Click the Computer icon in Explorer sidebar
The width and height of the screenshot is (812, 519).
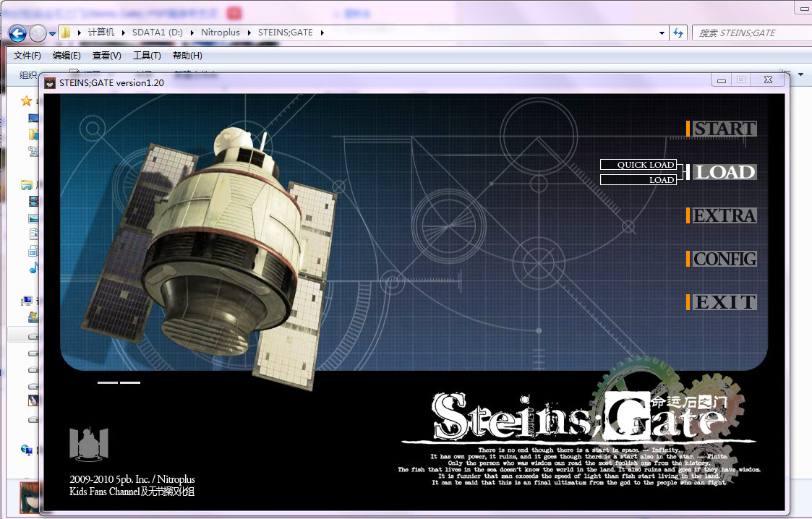[27, 301]
